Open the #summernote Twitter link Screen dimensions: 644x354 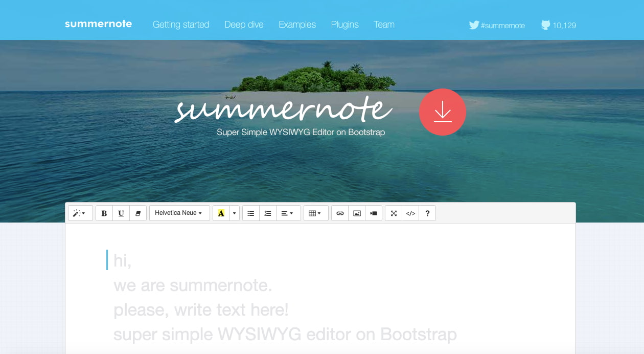(x=497, y=25)
